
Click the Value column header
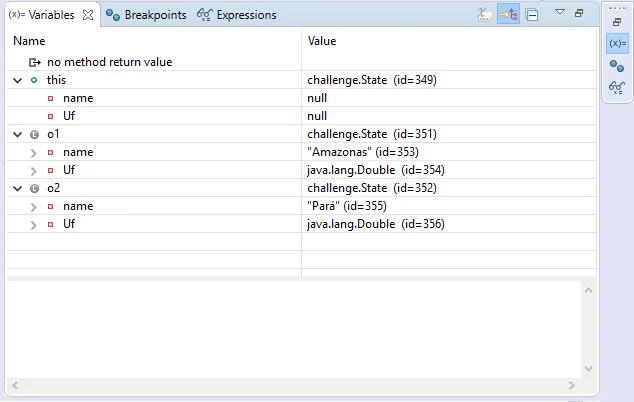tap(322, 41)
